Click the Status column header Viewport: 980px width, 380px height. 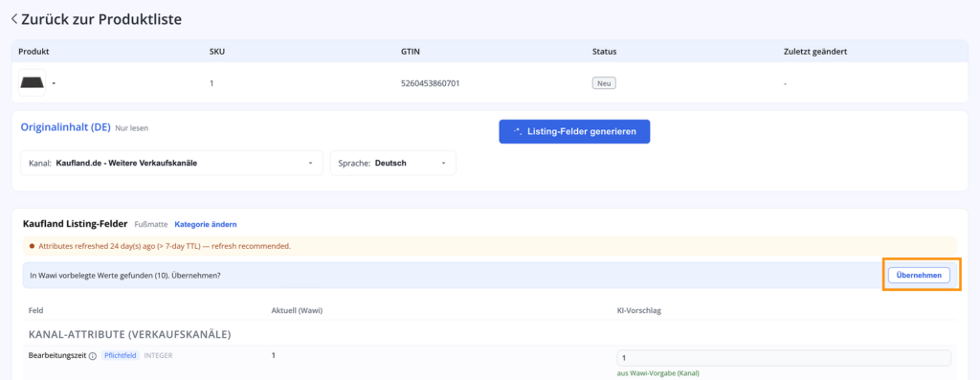pyautogui.click(x=605, y=52)
